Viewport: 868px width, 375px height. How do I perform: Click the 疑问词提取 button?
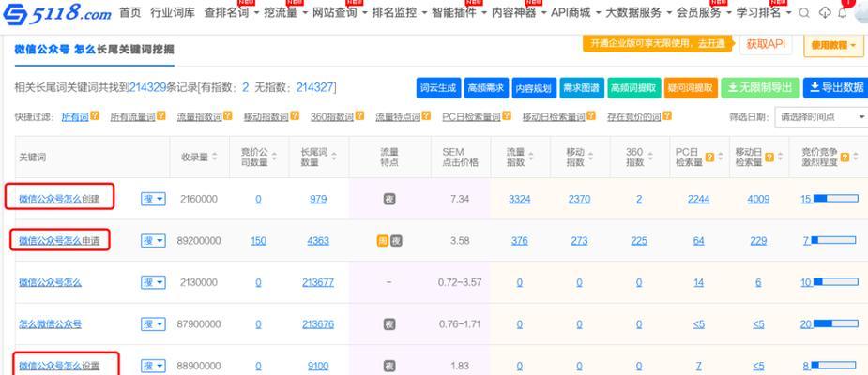[691, 88]
